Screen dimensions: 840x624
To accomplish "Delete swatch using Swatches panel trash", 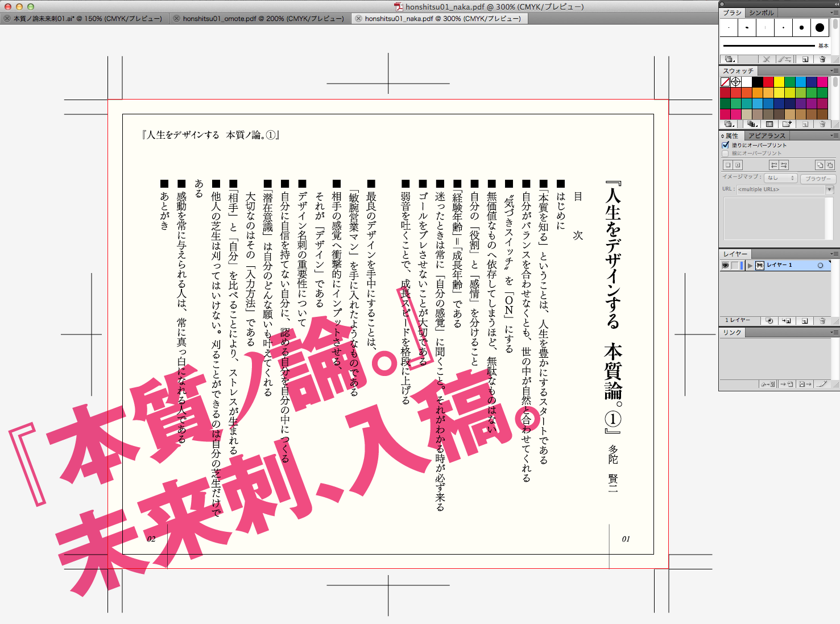I will point(822,124).
